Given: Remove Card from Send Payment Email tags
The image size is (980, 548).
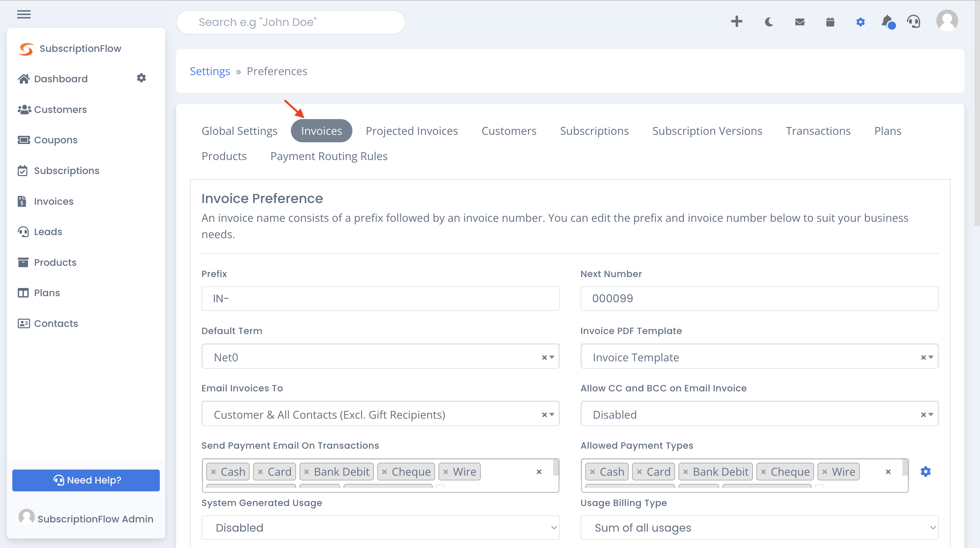Looking at the screenshot, I should click(x=260, y=472).
